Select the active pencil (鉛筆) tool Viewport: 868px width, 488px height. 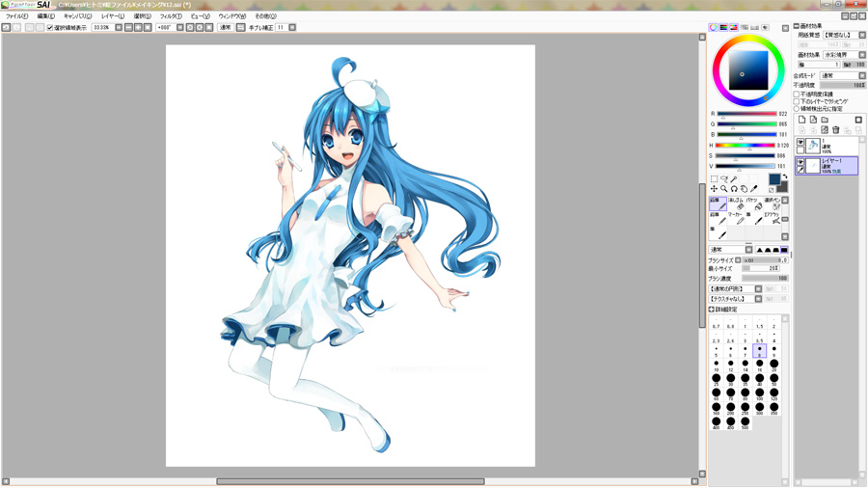click(x=718, y=203)
